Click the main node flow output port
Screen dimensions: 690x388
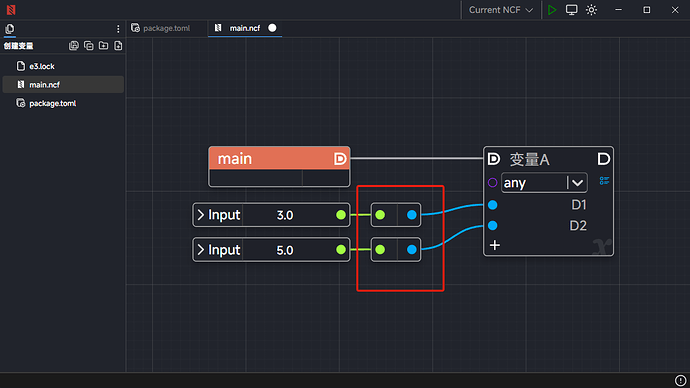340,159
